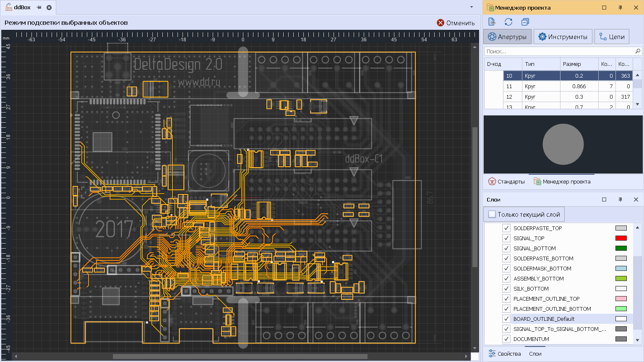
Task: Click the red cancel icon next to Отменить
Action: click(x=441, y=23)
